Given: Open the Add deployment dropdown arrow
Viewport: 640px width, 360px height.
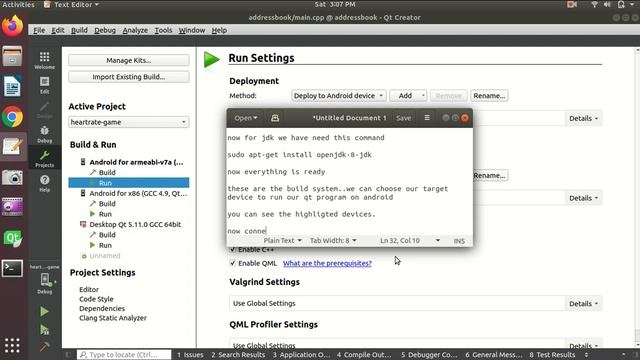Looking at the screenshot, I should (423, 96).
